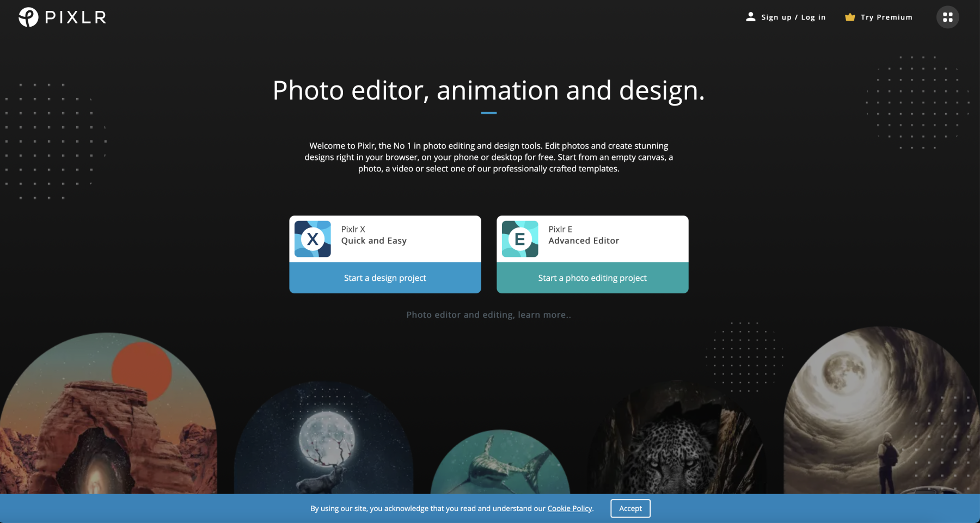Click the Pixlr logo icon
980x523 pixels.
coord(28,17)
